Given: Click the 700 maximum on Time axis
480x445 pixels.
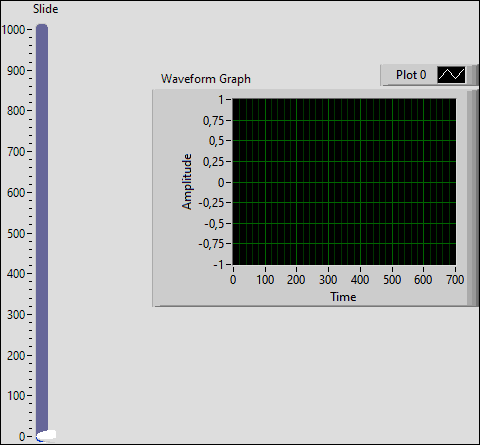Looking at the screenshot, I should [x=455, y=279].
